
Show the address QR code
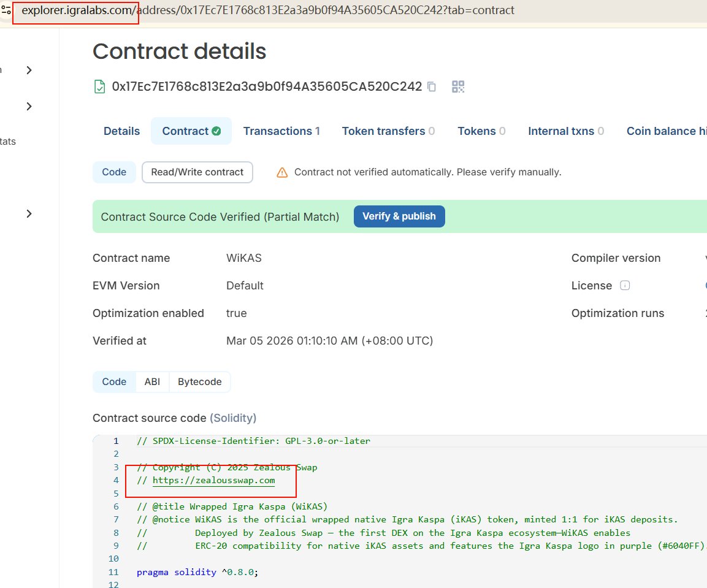(458, 86)
